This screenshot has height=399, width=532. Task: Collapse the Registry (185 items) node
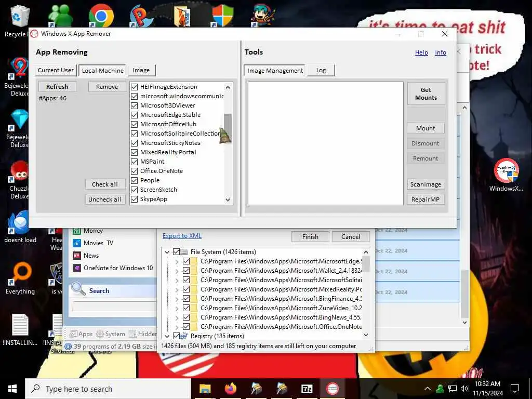click(x=167, y=336)
